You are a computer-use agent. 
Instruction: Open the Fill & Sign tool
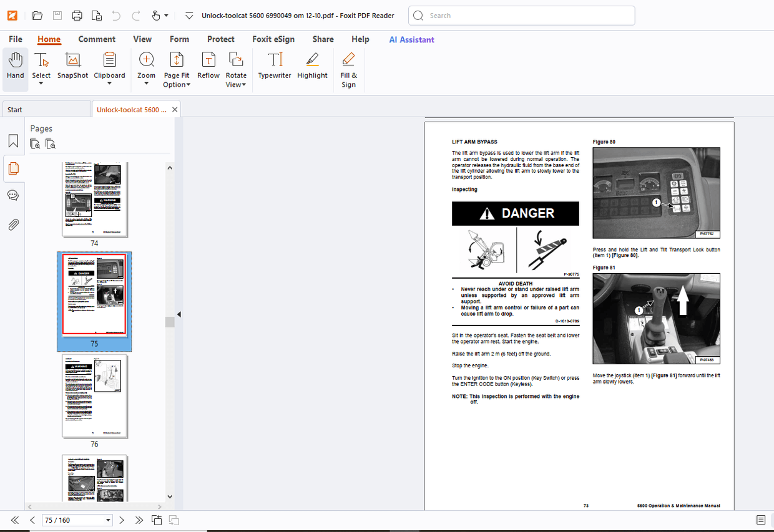click(x=348, y=60)
